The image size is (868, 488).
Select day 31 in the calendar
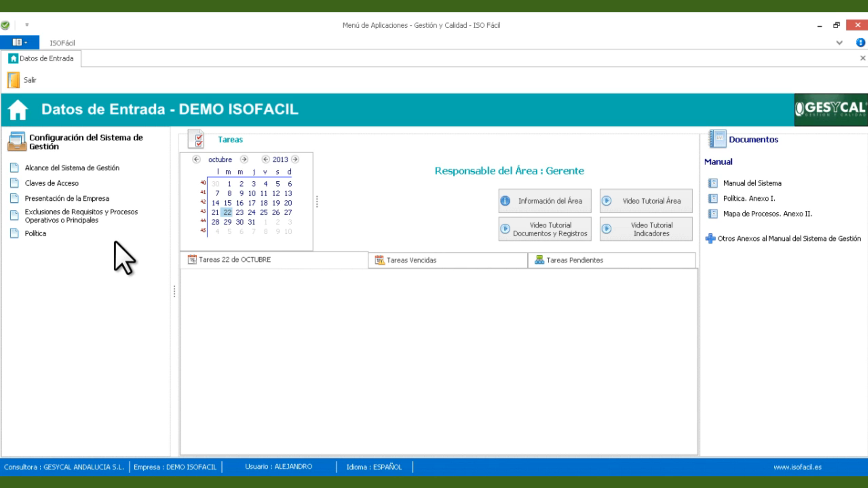click(x=251, y=222)
